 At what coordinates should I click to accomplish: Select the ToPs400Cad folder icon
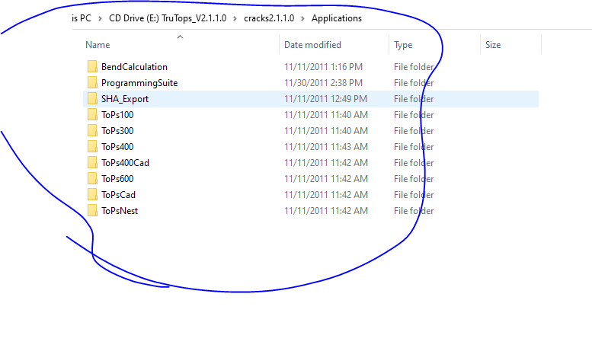point(92,162)
